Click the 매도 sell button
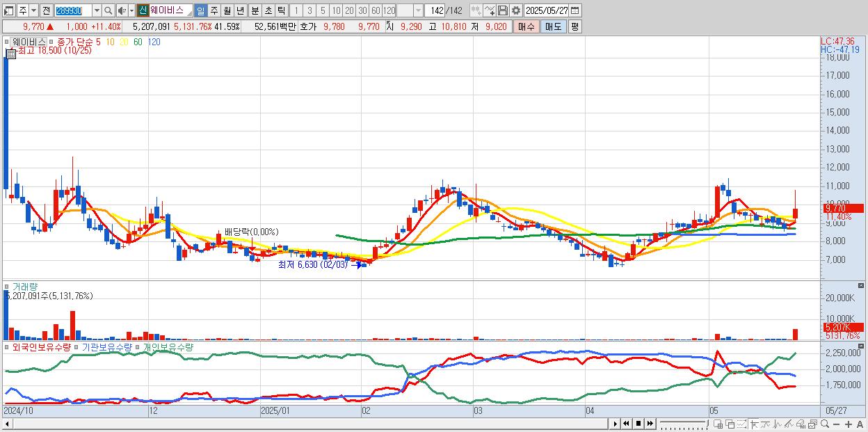The width and height of the screenshot is (868, 432). coord(553,26)
